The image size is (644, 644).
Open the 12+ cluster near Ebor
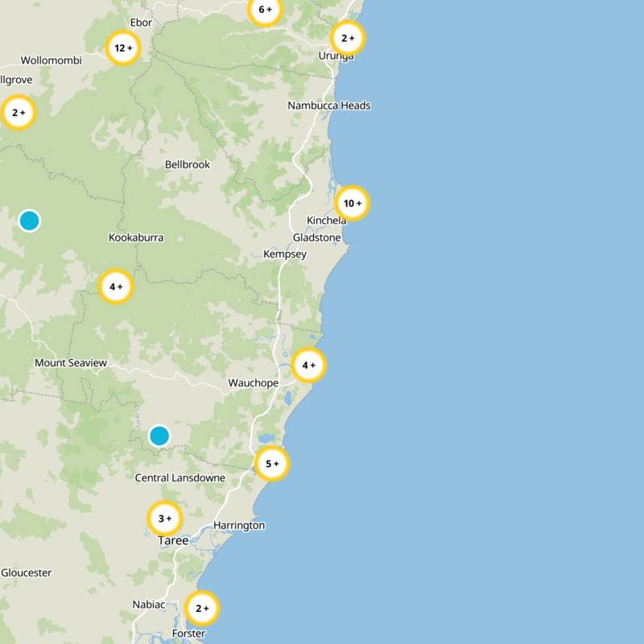(x=124, y=48)
